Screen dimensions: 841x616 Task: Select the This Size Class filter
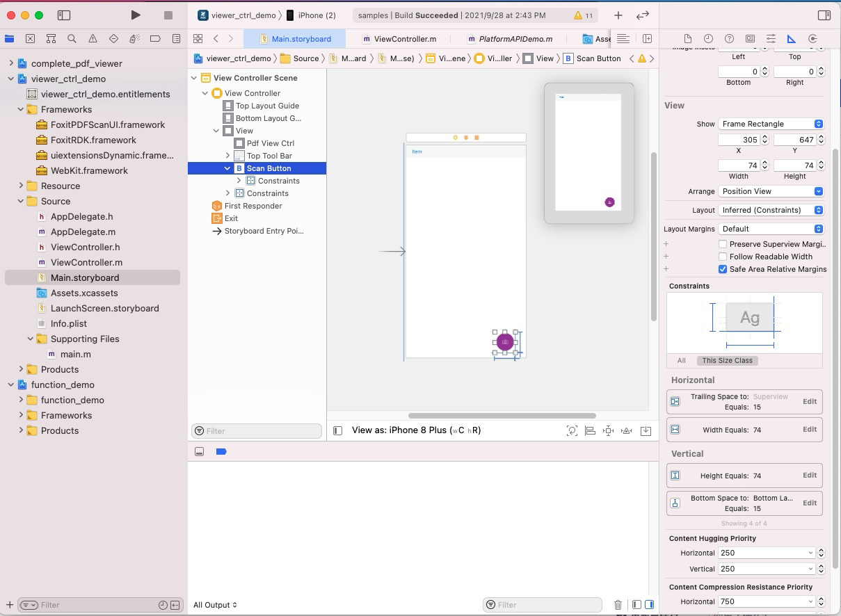click(727, 360)
